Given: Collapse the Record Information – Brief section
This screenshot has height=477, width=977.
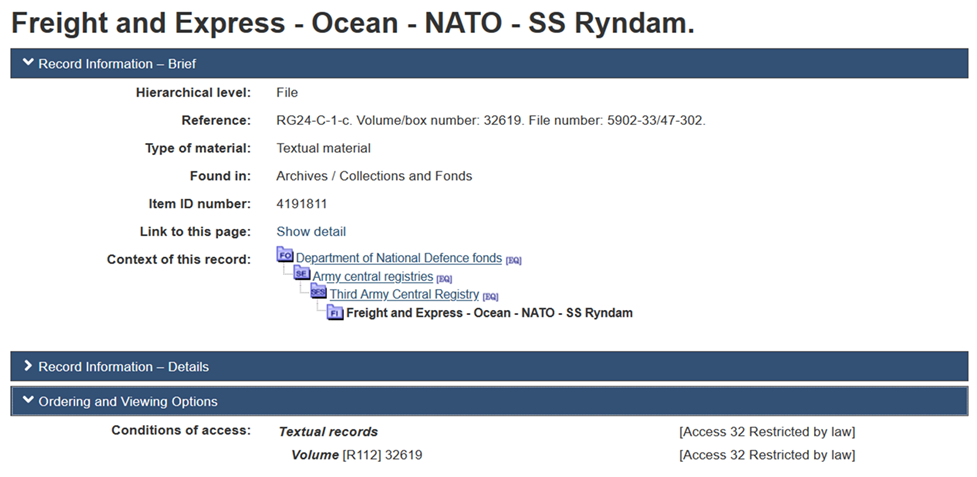Looking at the screenshot, I should 117,64.
